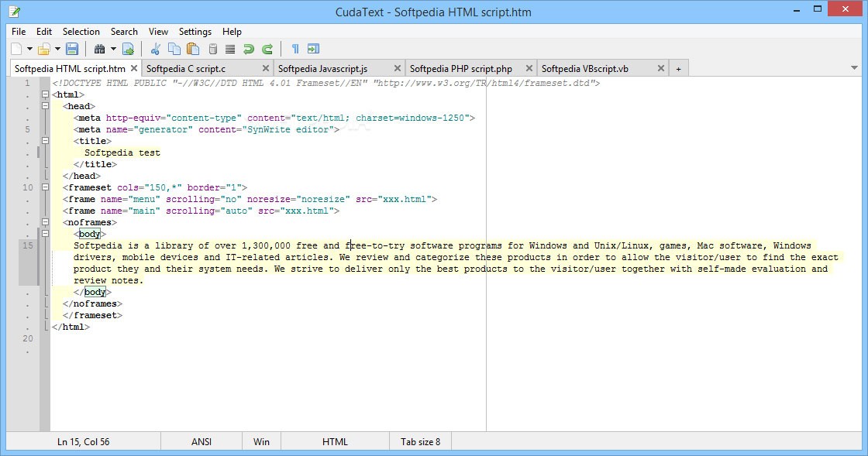Click the Paste clipboard icon

[x=194, y=50]
